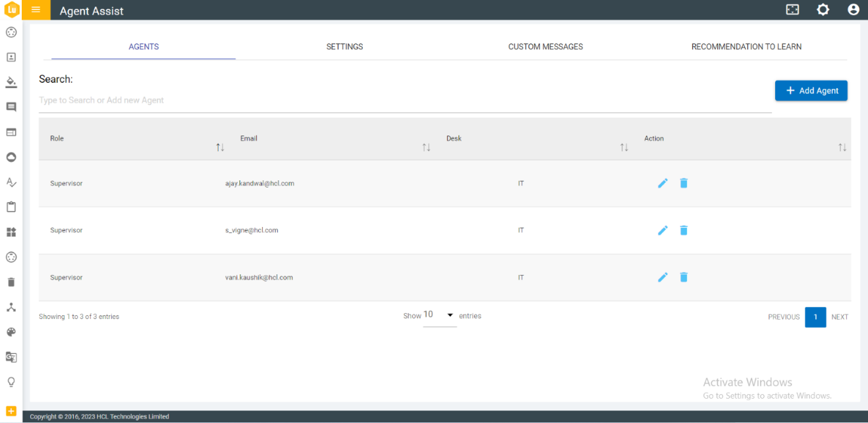Go to the PREVIOUS page
Image resolution: width=868 pixels, height=423 pixels.
point(784,317)
